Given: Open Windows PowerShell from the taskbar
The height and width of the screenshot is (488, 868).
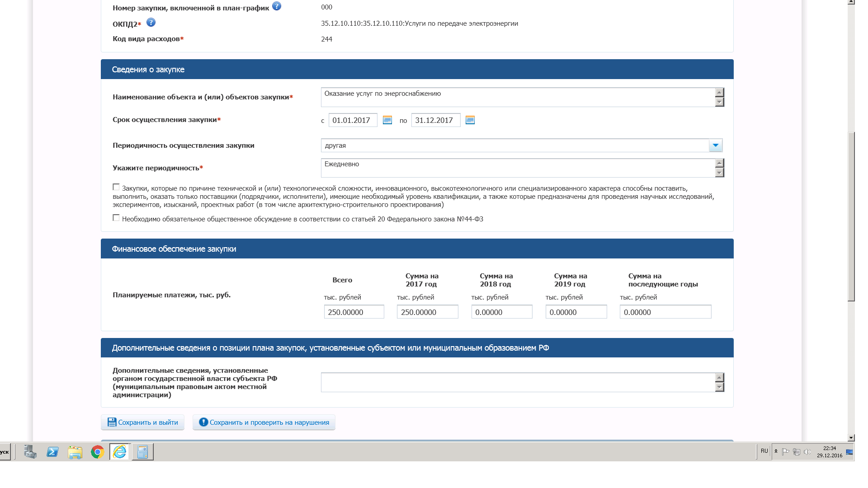Looking at the screenshot, I should click(x=52, y=452).
